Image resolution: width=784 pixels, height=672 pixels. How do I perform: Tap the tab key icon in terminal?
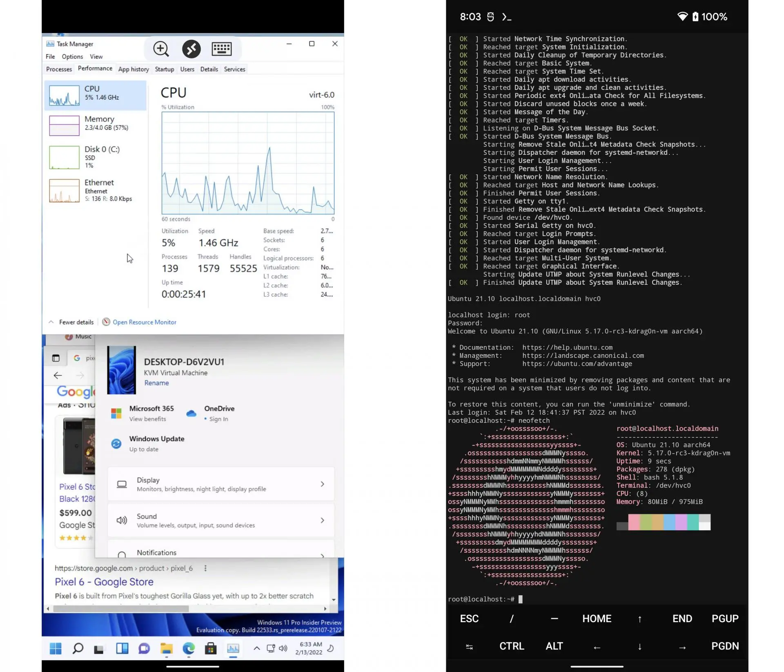469,646
